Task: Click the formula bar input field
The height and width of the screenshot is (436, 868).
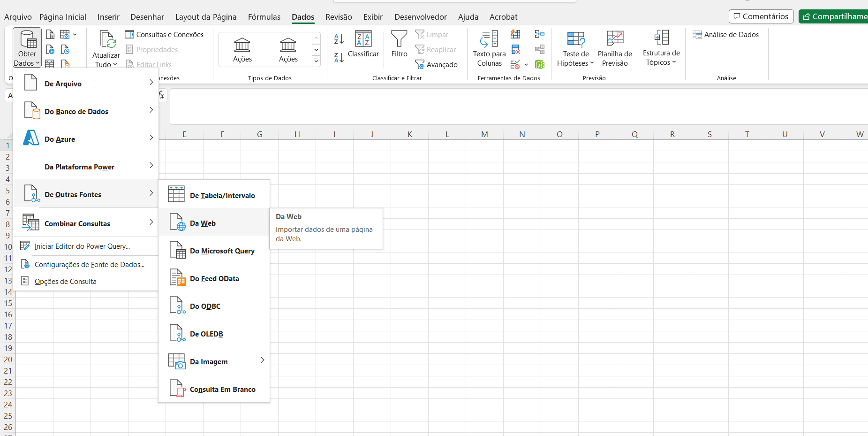Action: pyautogui.click(x=519, y=107)
